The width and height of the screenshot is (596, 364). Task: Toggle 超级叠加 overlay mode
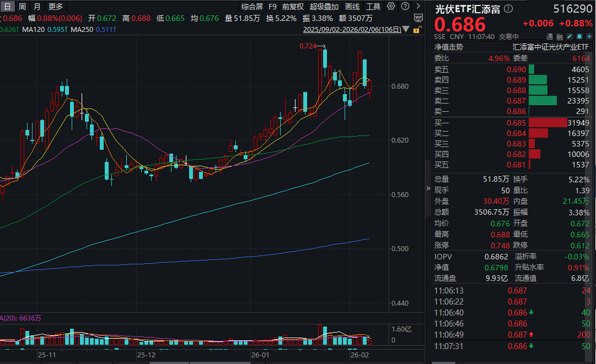pyautogui.click(x=324, y=7)
